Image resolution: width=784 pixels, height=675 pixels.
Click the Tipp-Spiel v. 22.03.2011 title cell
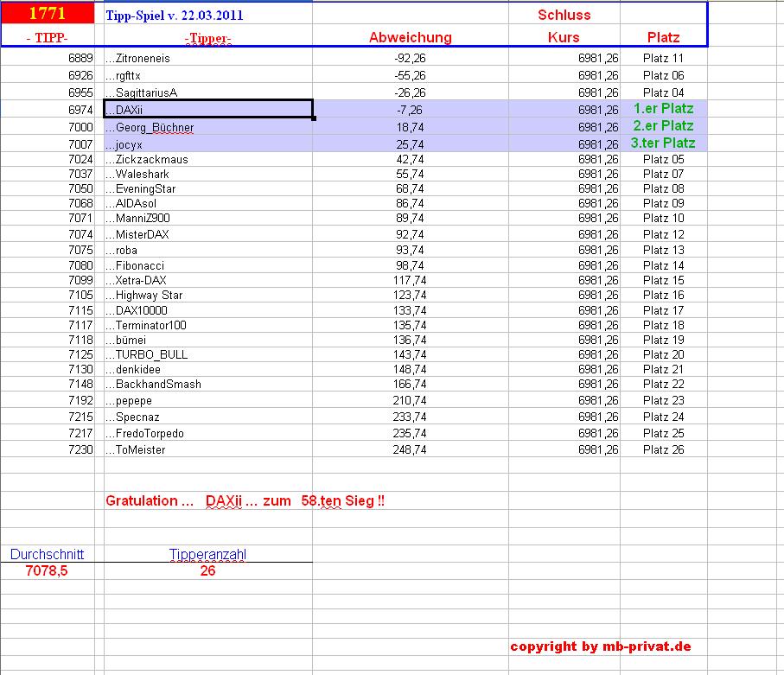[x=208, y=15]
